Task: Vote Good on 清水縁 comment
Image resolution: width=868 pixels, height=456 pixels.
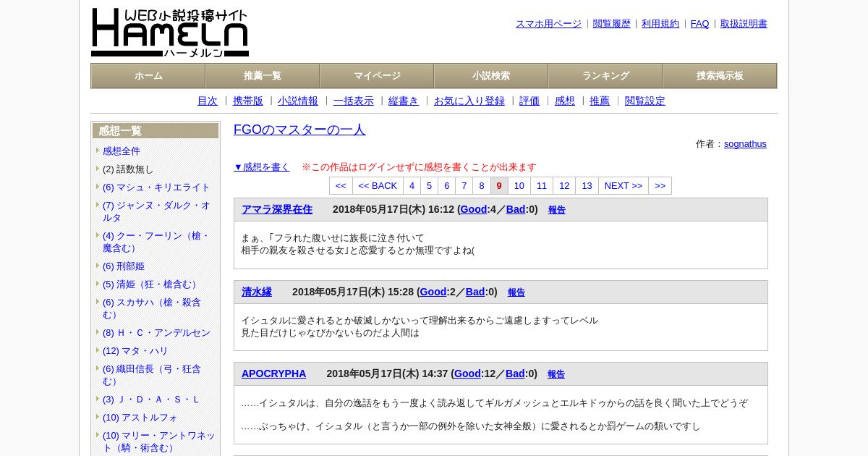Action: coord(433,292)
